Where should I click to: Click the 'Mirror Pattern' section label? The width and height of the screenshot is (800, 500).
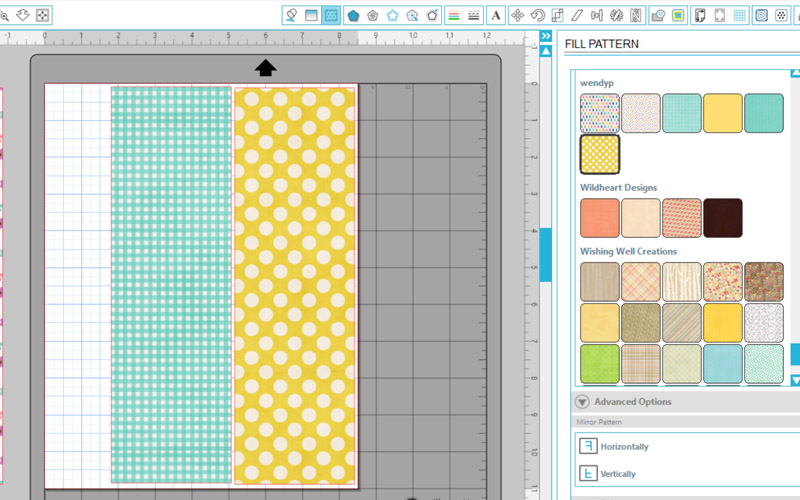click(x=599, y=422)
